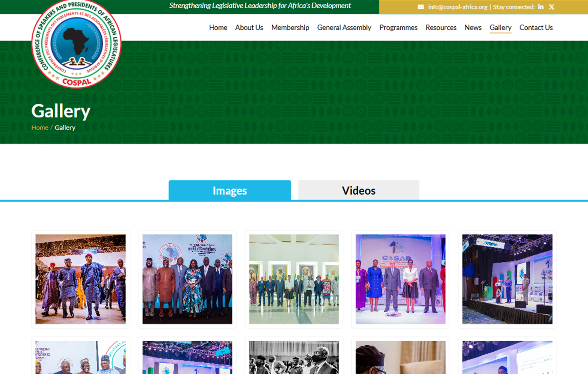
Task: Click the COSPAL circular logo
Action: [x=77, y=44]
